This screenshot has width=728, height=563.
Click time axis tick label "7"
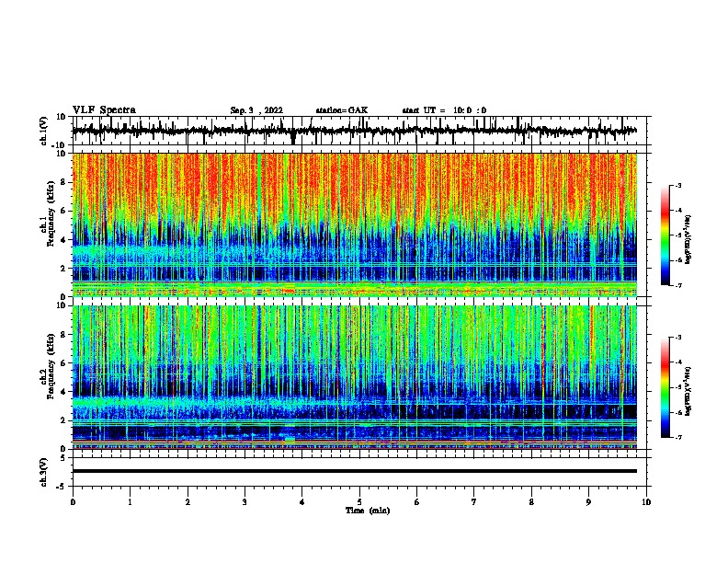(474, 502)
